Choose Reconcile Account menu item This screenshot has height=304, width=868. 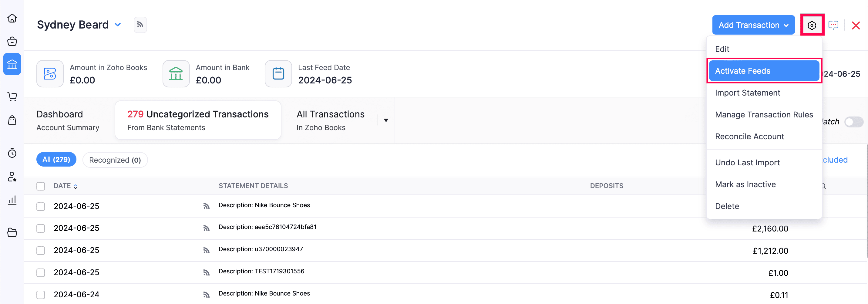point(749,137)
